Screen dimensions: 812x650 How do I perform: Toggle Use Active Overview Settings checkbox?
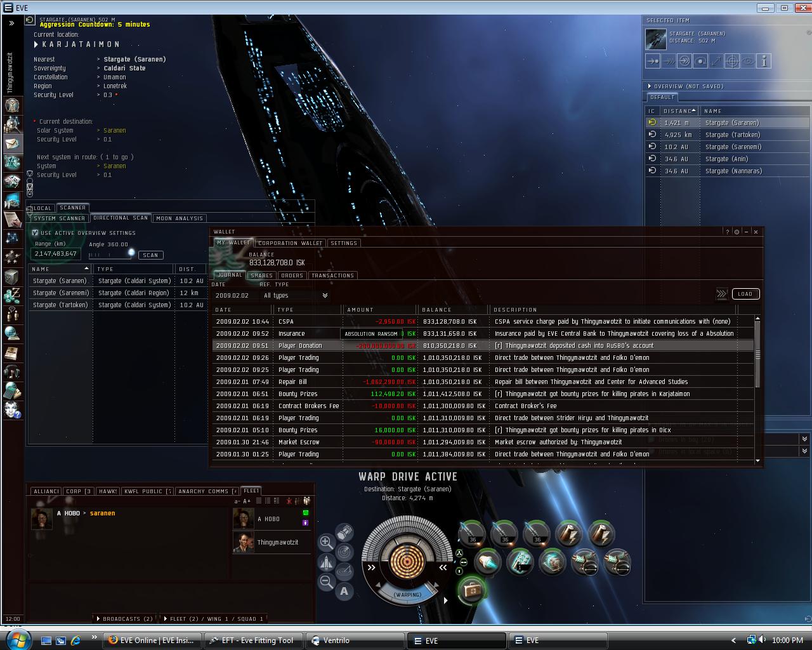pos(36,233)
